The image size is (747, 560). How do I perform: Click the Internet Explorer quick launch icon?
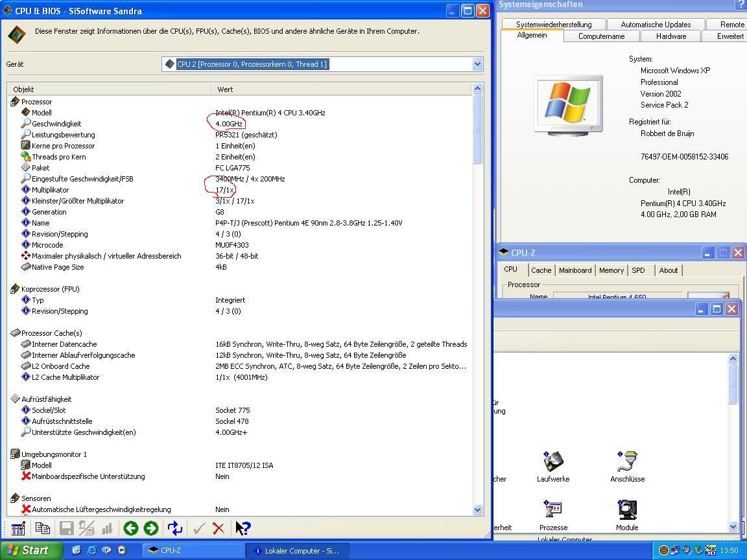click(91, 550)
